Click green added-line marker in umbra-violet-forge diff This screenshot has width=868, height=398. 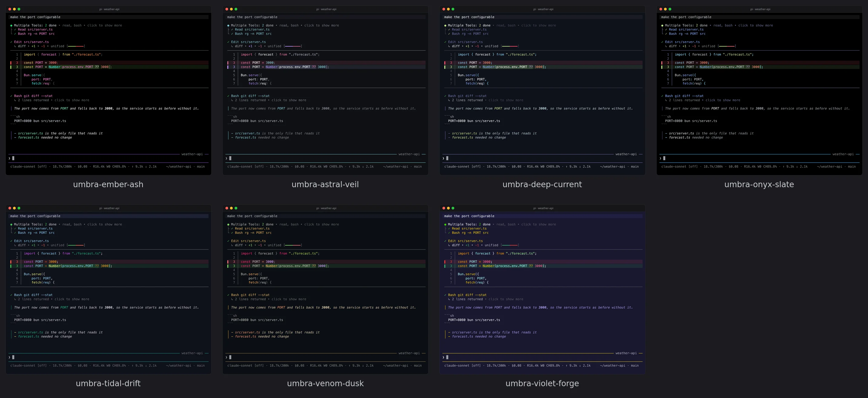tap(445, 266)
